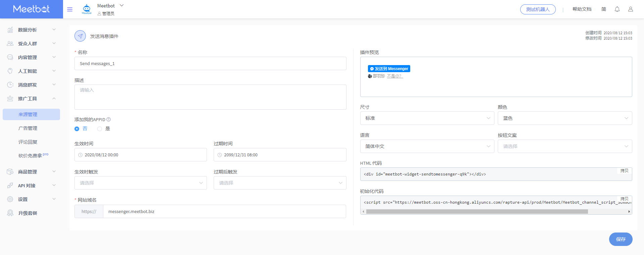The image size is (644, 255).
Task: Click the 设置 gear icon
Action: (10, 199)
